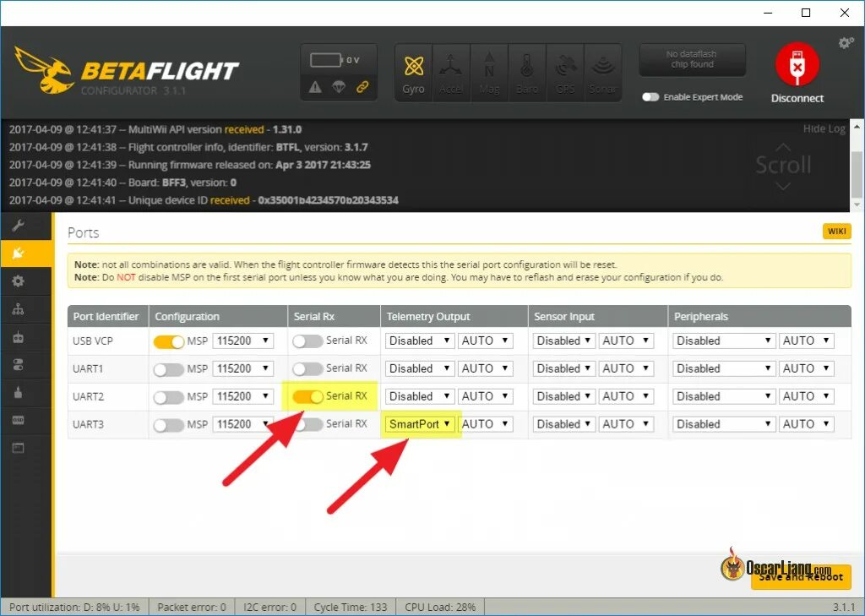Click Packet error: 0 in status bar

click(192, 608)
